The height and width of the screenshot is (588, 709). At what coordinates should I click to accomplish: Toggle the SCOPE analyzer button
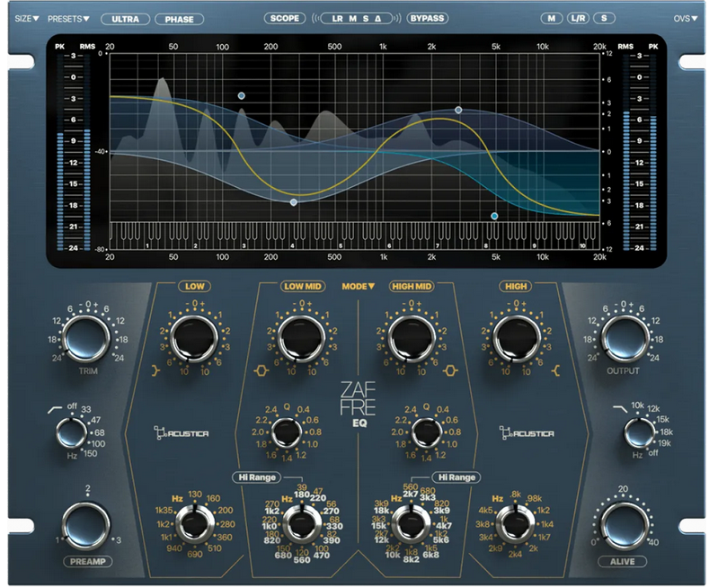pos(285,18)
